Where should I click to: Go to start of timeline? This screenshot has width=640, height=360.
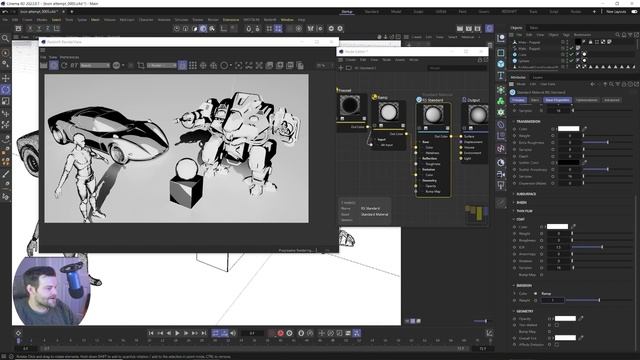151,333
